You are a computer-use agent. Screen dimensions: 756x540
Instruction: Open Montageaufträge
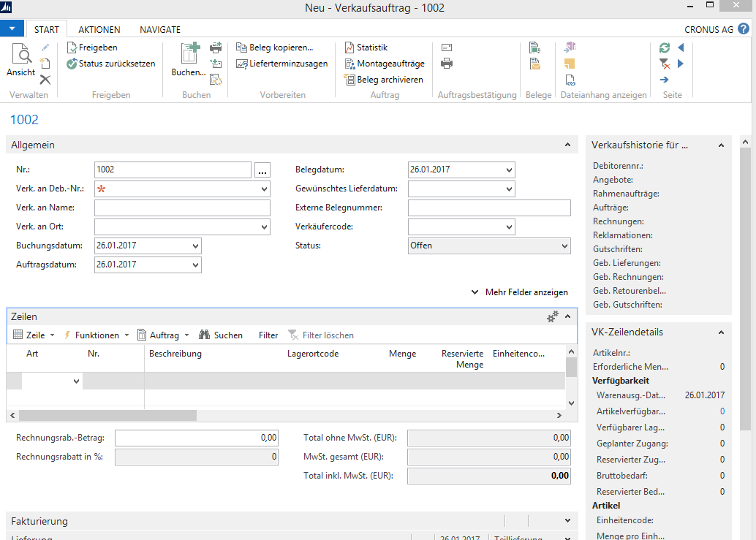click(x=385, y=63)
